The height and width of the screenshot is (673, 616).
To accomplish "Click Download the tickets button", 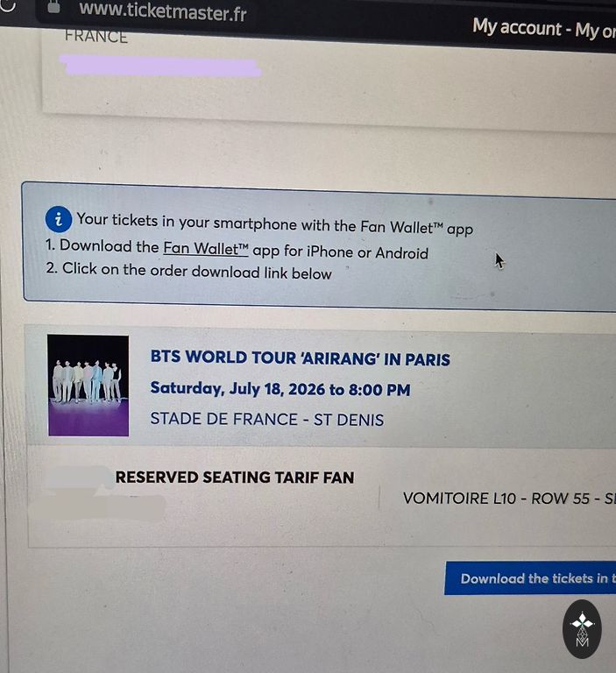I will [x=530, y=578].
